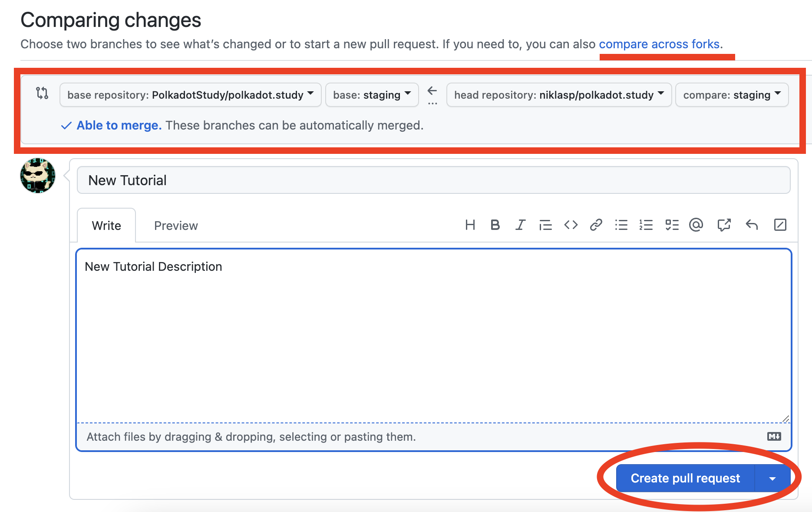Toggle italic formatting
The height and width of the screenshot is (512, 812).
click(x=520, y=225)
